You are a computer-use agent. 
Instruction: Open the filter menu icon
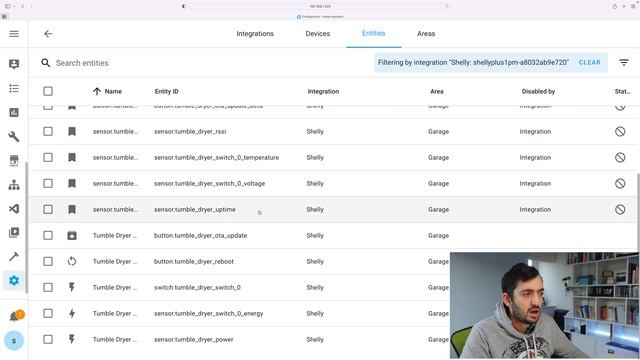pos(624,62)
